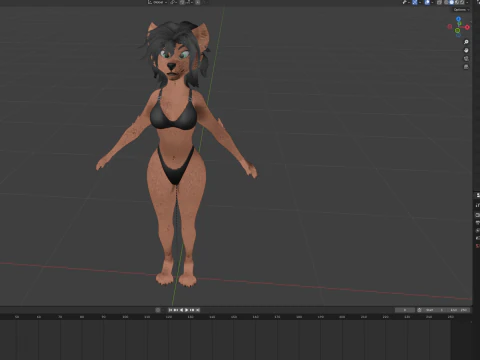Click green Y axis on navigation gizmo
Viewport: 480px width, 360px height.
coord(458,31)
